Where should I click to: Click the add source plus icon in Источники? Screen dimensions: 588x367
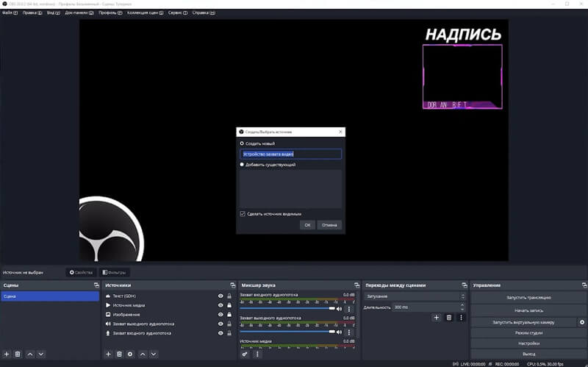click(x=109, y=354)
